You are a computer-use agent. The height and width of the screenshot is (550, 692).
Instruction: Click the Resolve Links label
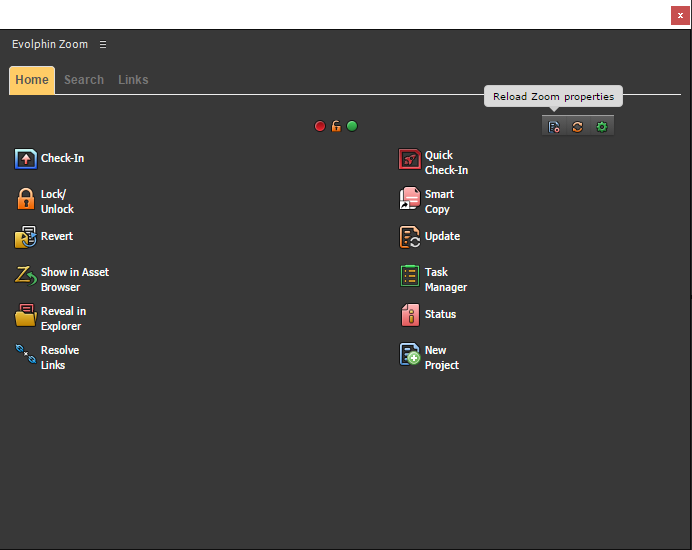tap(60, 358)
